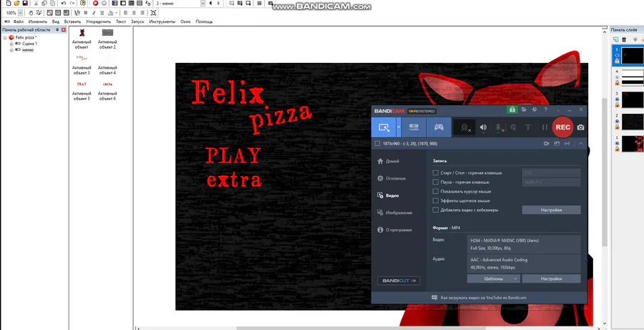Screen dimensions: 644x330
Task: Open text color dropdown arrow
Action: (116, 13)
